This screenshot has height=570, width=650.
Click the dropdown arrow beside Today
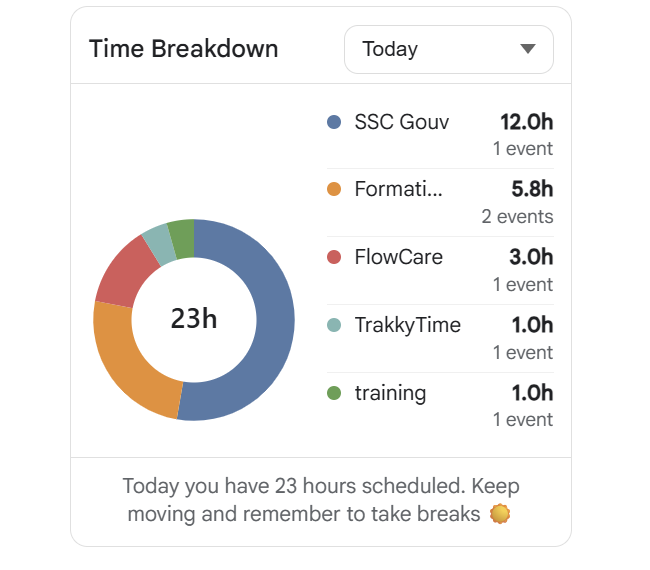pos(529,49)
